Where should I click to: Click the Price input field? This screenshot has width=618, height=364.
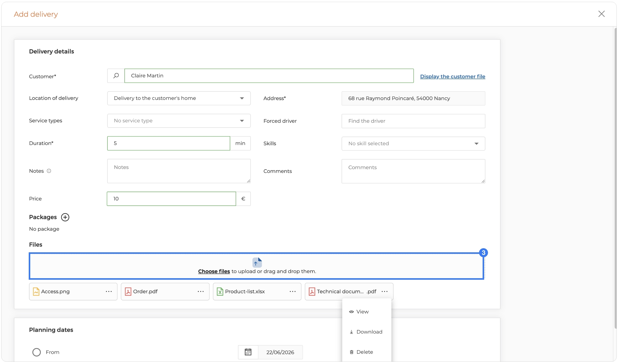click(171, 199)
